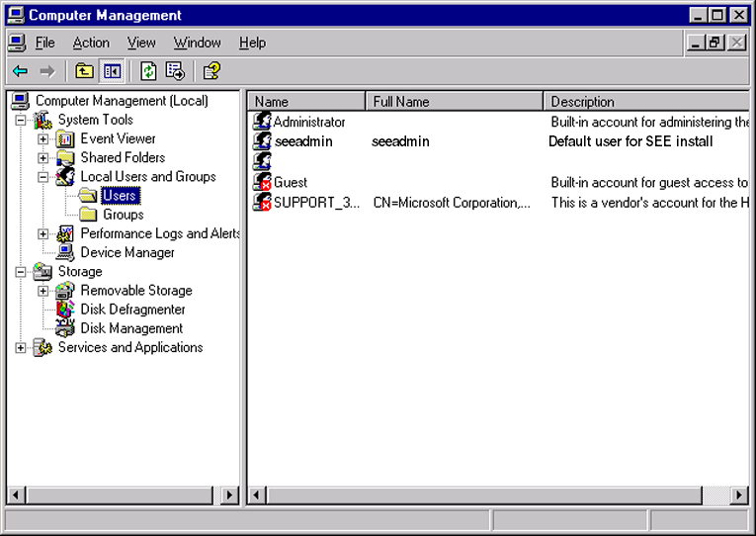756x536 pixels.
Task: Open the Action menu
Action: coord(91,43)
